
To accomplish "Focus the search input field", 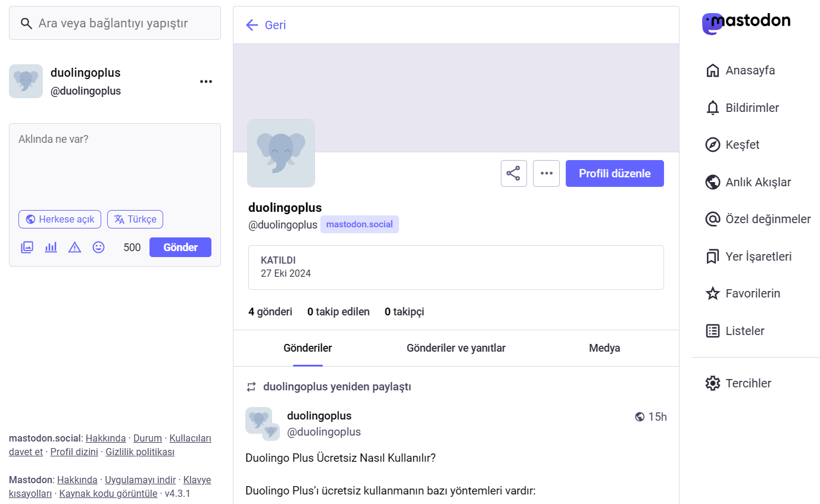I will (x=115, y=23).
